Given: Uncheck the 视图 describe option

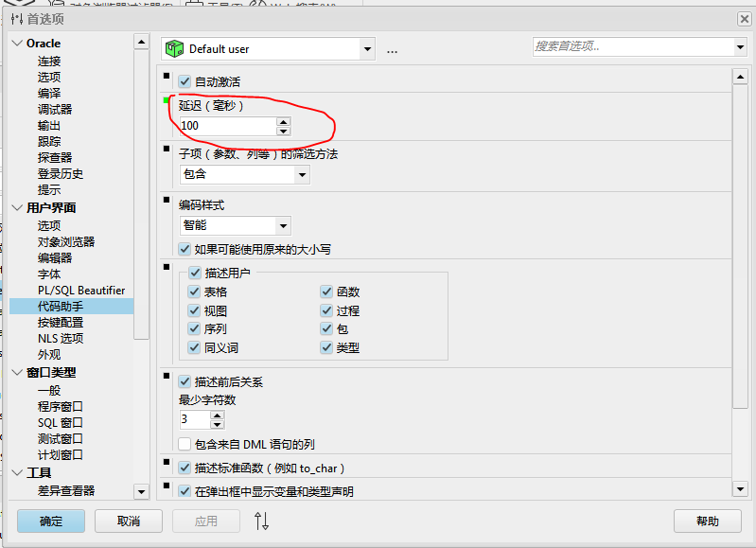Looking at the screenshot, I should click(195, 310).
